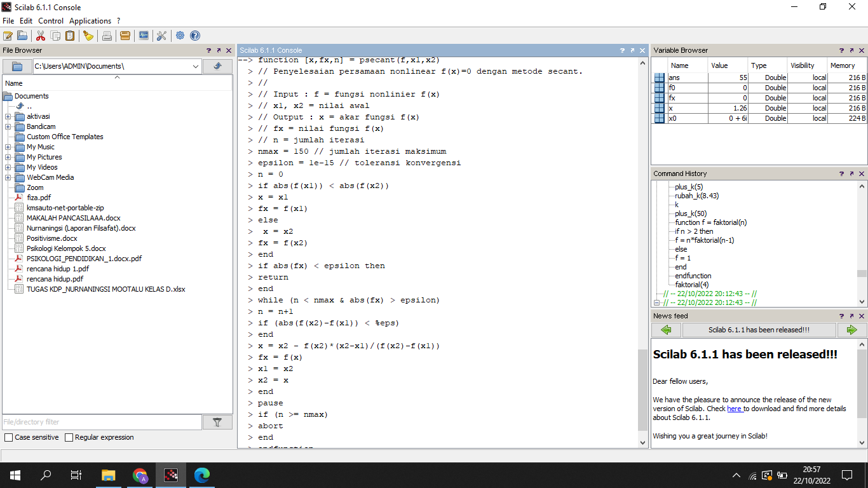The image size is (868, 488).
Task: Collapse the last Command History session node
Action: (657, 303)
